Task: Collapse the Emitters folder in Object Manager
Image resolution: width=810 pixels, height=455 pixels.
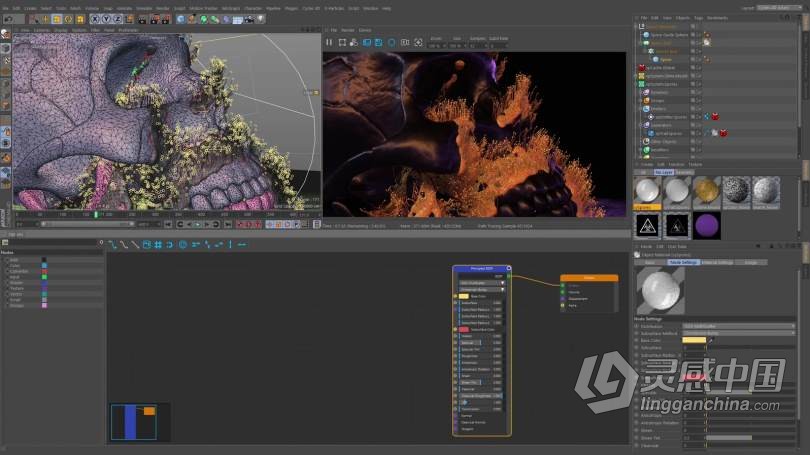Action: point(642,109)
